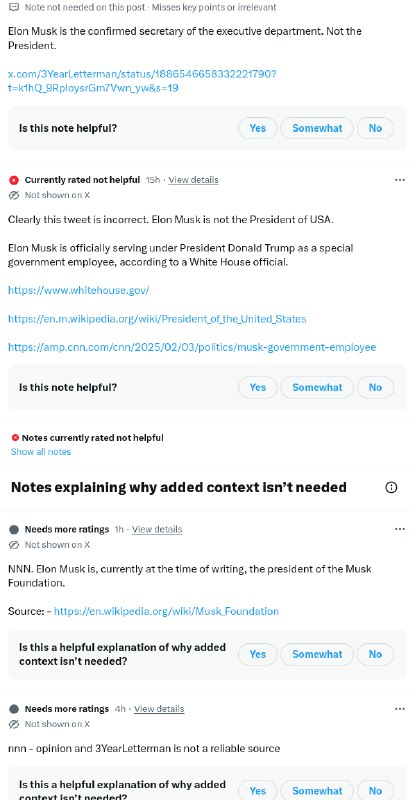Image resolution: width=415 pixels, height=800 pixels.
Task: Open three-dot menu on the White House note
Action: pyautogui.click(x=400, y=180)
